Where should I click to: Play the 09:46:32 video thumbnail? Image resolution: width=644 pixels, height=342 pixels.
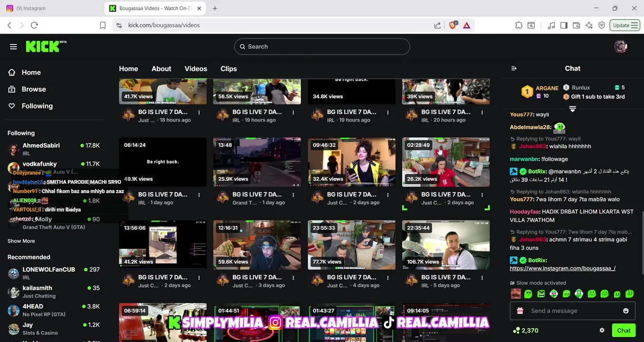pos(352,162)
